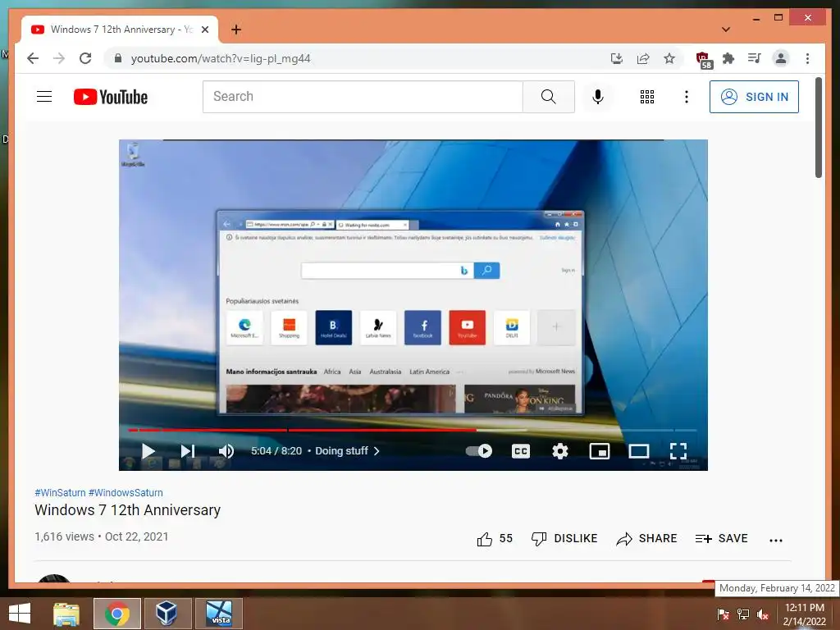The height and width of the screenshot is (630, 840).
Task: Skip to the next video
Action: tap(188, 451)
